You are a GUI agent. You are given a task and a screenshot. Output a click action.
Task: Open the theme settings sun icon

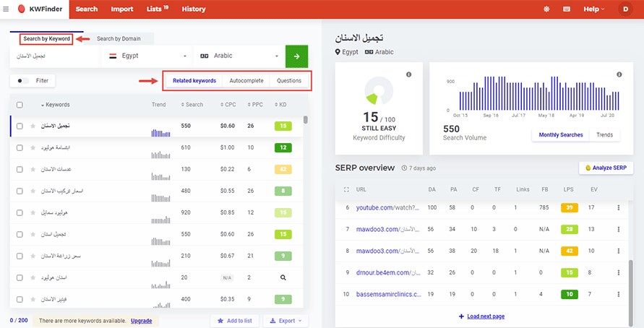[x=546, y=9]
